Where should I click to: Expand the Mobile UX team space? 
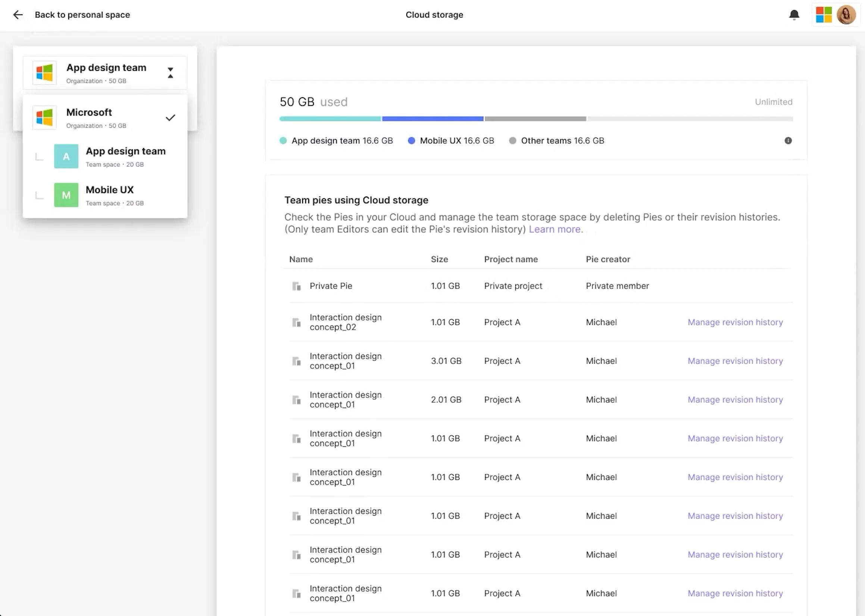pyautogui.click(x=110, y=195)
